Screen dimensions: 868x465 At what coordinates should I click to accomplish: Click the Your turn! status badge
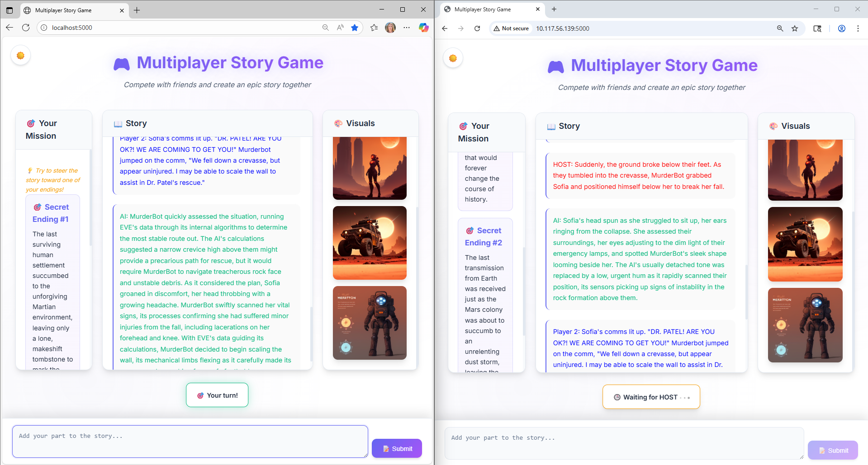pyautogui.click(x=217, y=395)
